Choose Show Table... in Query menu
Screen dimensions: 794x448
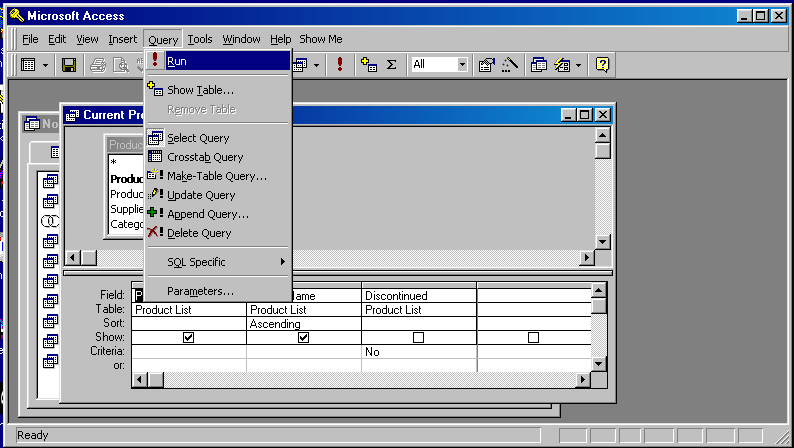218,90
